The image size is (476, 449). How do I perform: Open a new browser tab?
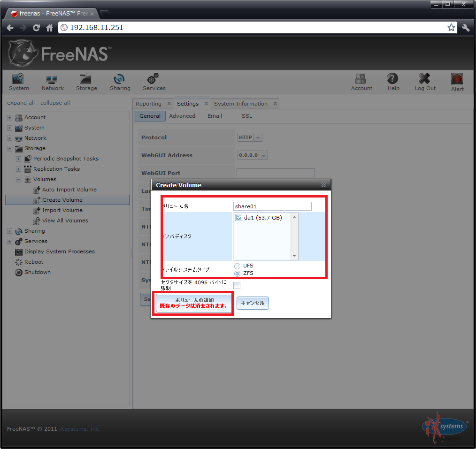105,14
